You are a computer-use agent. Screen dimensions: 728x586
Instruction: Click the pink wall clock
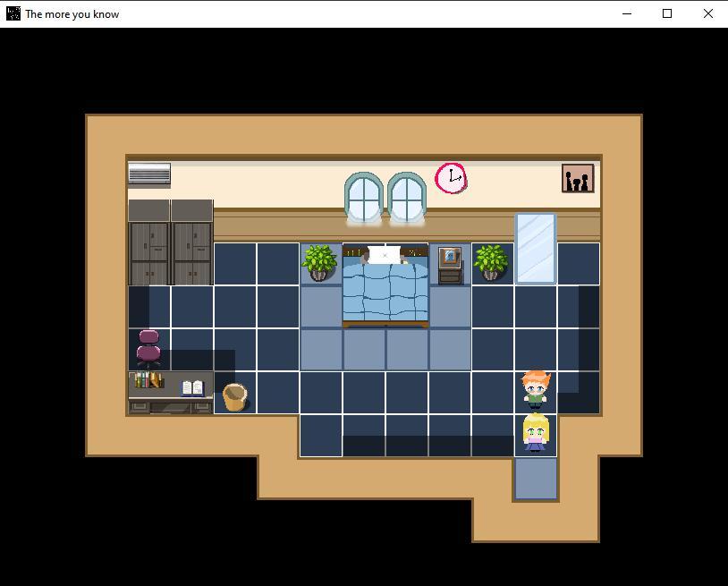tap(451, 177)
